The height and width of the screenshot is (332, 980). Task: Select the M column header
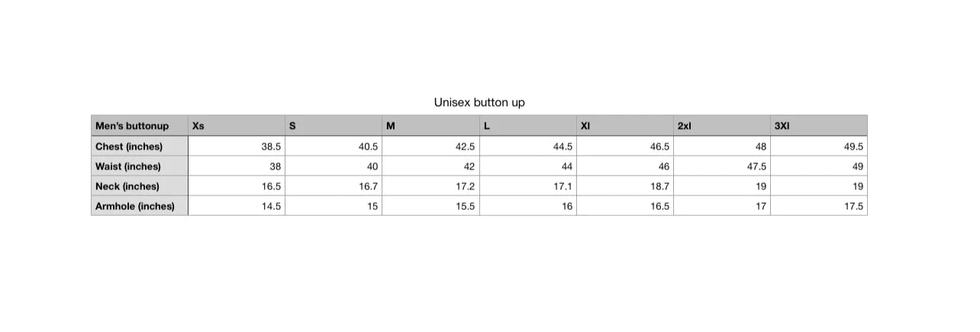click(430, 126)
